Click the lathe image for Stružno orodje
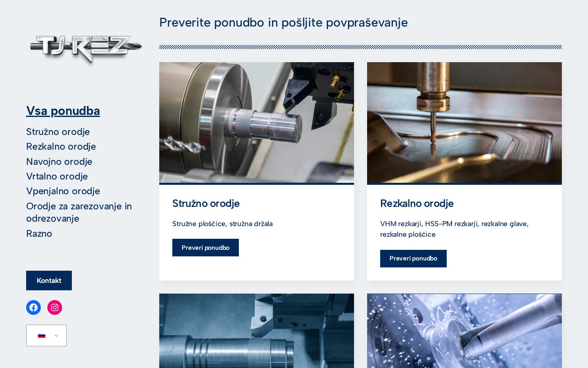Screen dimensions: 588x368 [x=256, y=123]
